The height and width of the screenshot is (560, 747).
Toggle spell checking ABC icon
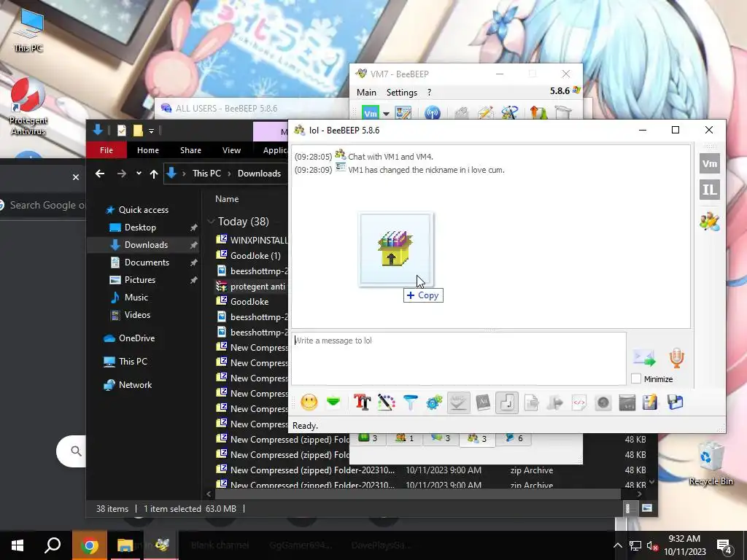458,402
